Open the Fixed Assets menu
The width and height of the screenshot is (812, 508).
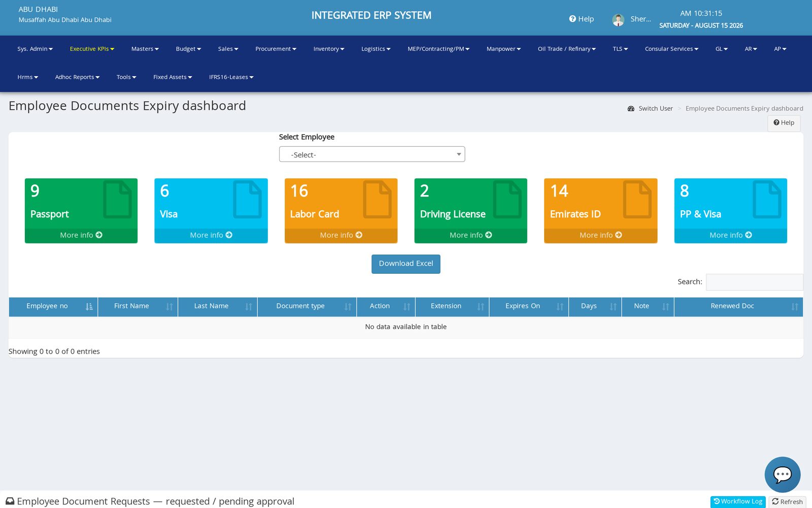[173, 77]
